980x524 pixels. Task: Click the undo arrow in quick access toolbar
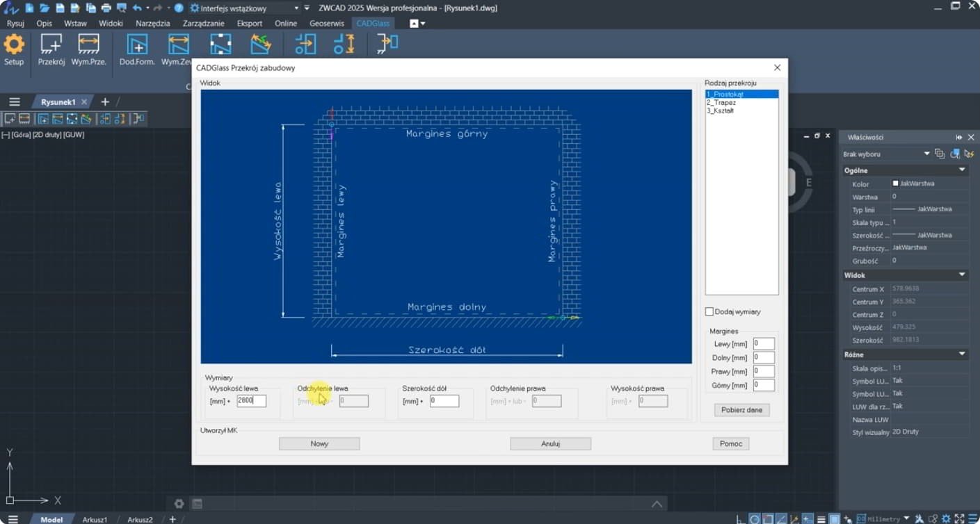(x=137, y=8)
